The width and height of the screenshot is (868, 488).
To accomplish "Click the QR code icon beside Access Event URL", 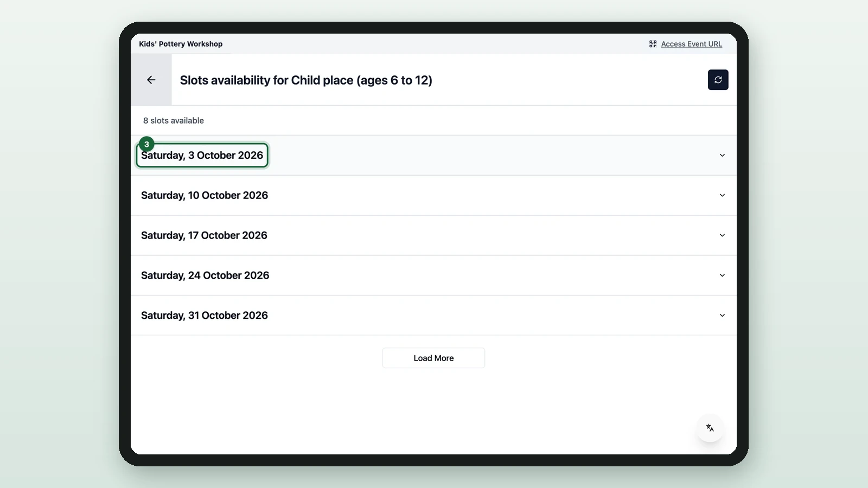I will point(653,44).
